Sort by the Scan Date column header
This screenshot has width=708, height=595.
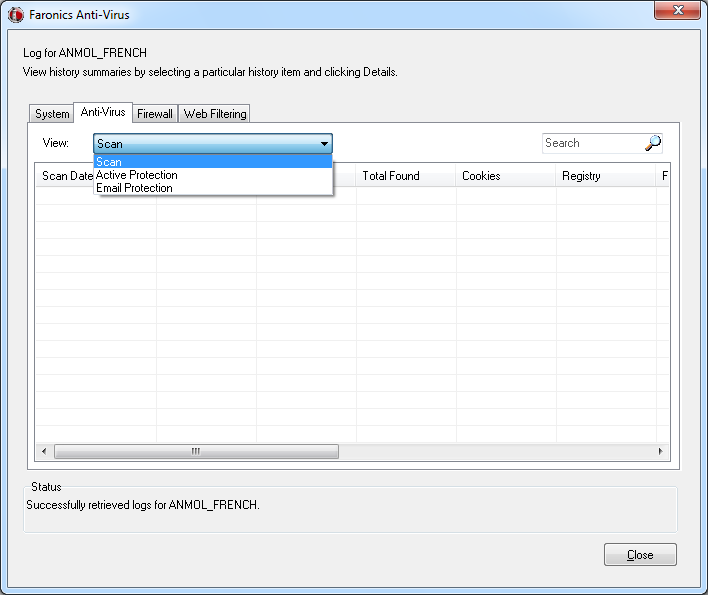(65, 176)
